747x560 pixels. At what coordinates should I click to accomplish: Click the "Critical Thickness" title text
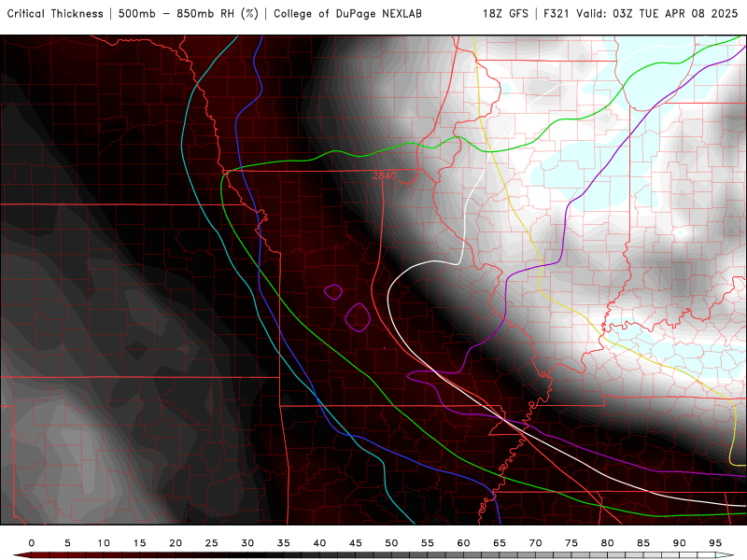[x=55, y=14]
